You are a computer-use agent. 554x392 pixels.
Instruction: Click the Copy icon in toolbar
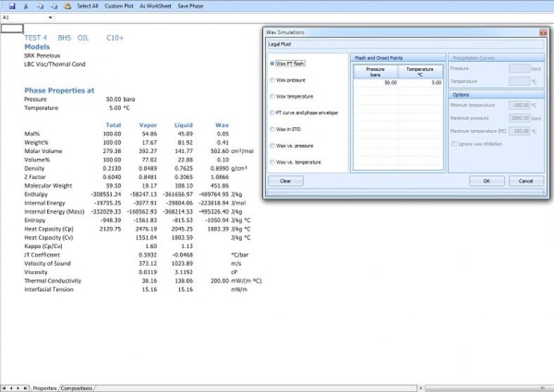coord(40,6)
